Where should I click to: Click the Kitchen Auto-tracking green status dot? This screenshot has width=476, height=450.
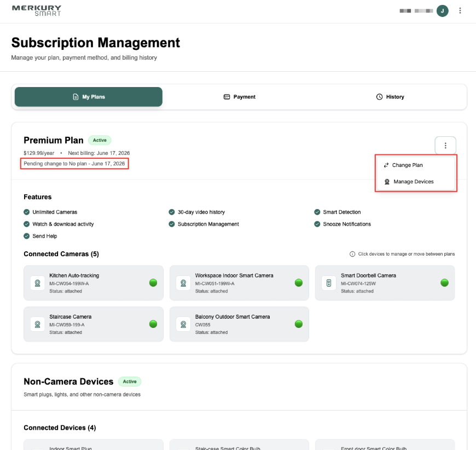tap(153, 283)
